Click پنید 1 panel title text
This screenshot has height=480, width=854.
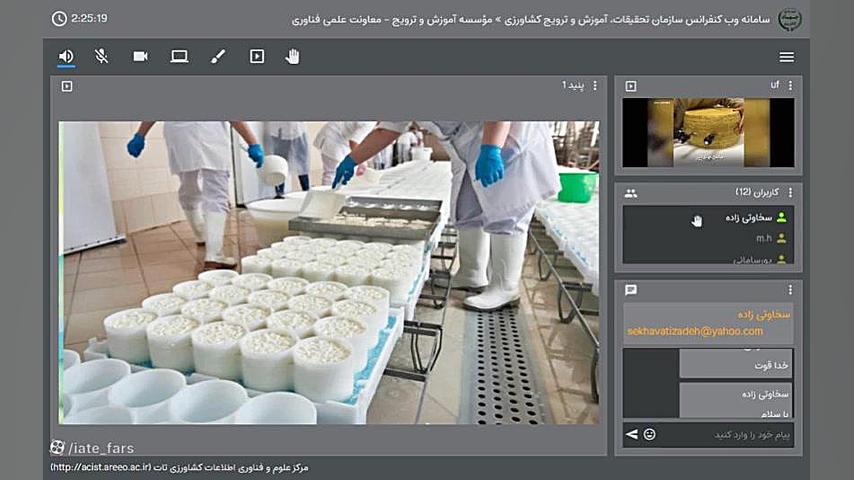(573, 86)
